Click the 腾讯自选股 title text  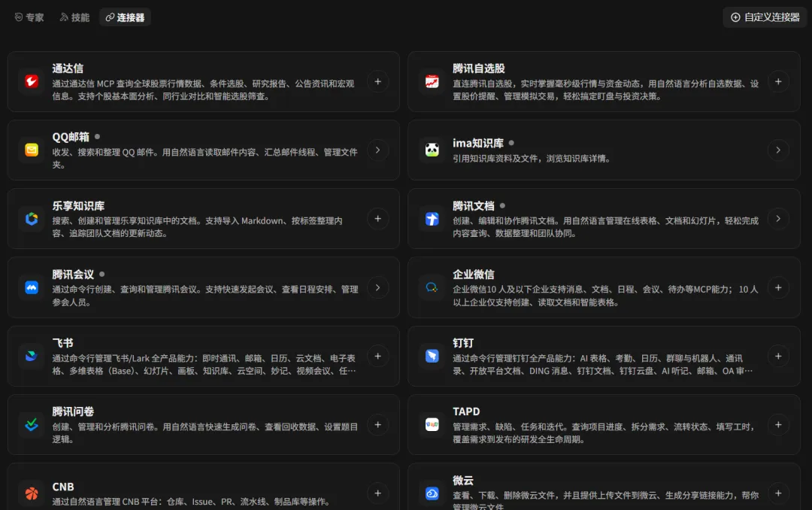478,68
